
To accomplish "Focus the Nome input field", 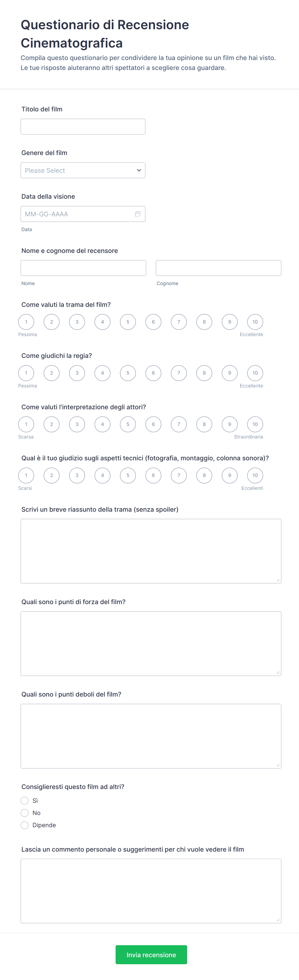I will pos(83,268).
